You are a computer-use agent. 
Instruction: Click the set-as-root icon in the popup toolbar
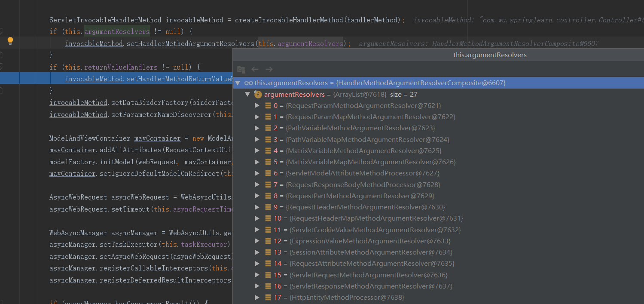(241, 69)
